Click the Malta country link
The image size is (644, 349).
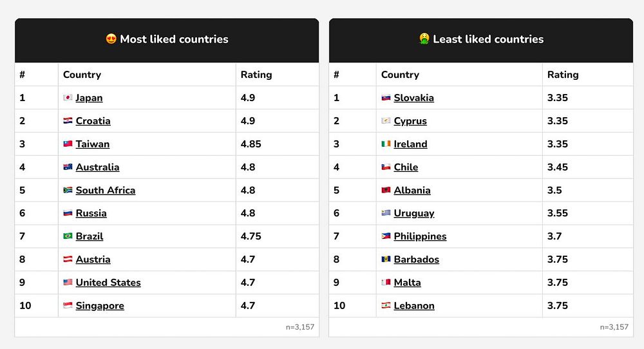(407, 282)
